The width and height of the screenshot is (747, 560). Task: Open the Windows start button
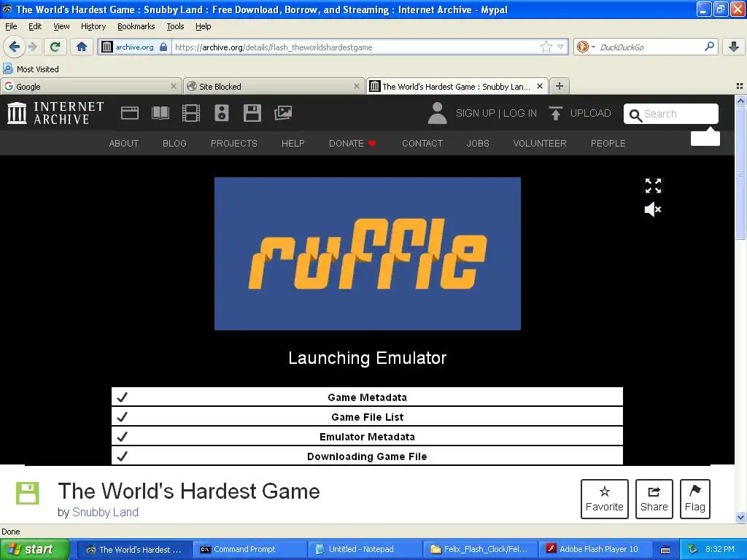35,549
